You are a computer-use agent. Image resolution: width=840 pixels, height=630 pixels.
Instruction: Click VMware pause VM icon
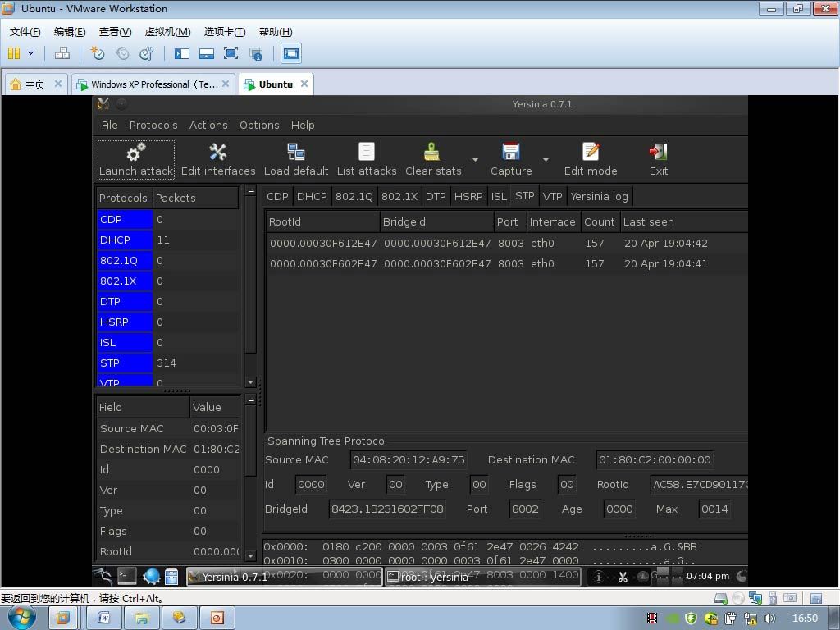pos(14,53)
